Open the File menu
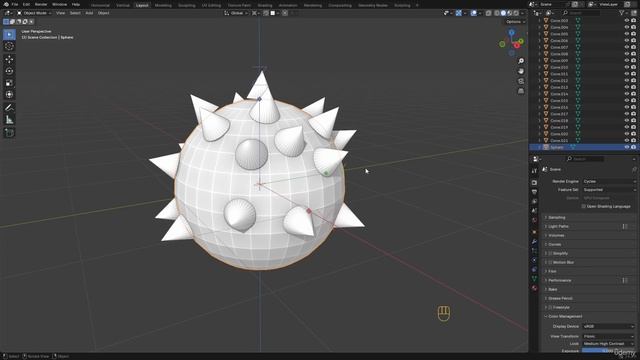The width and height of the screenshot is (640, 360). pos(15,4)
